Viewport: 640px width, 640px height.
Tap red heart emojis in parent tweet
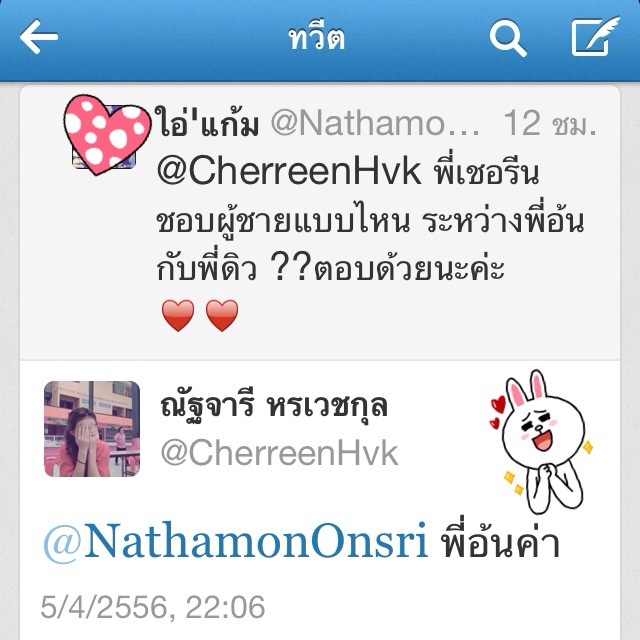[200, 316]
